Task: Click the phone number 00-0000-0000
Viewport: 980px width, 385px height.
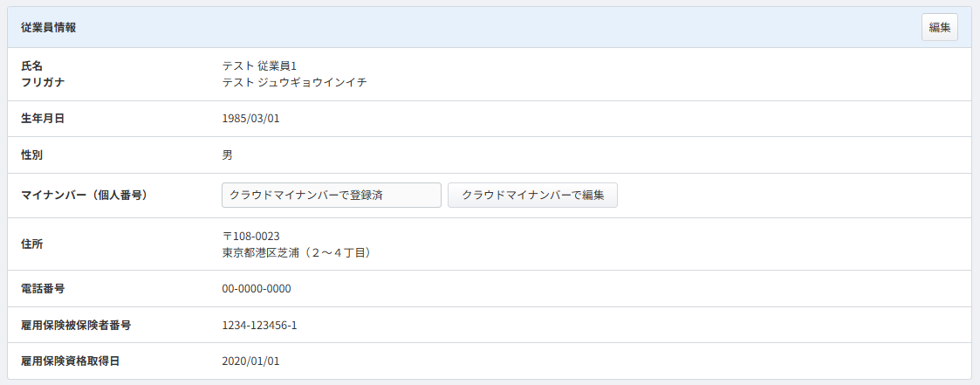Action: (257, 289)
